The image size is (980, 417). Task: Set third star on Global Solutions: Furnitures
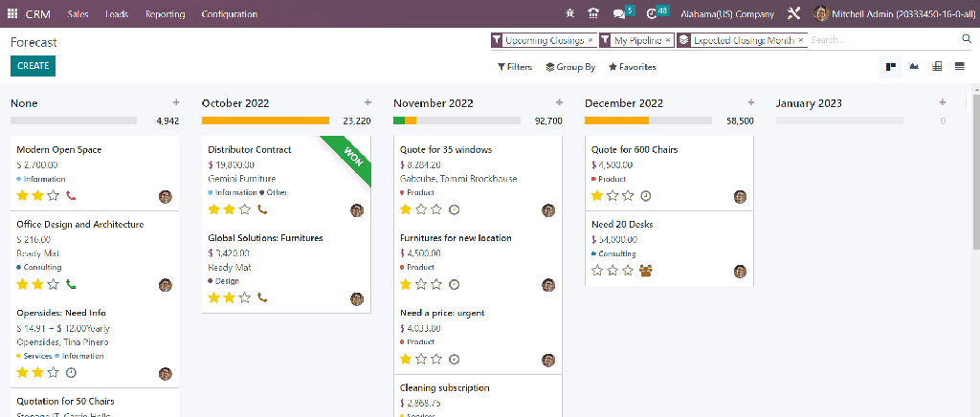click(x=245, y=297)
